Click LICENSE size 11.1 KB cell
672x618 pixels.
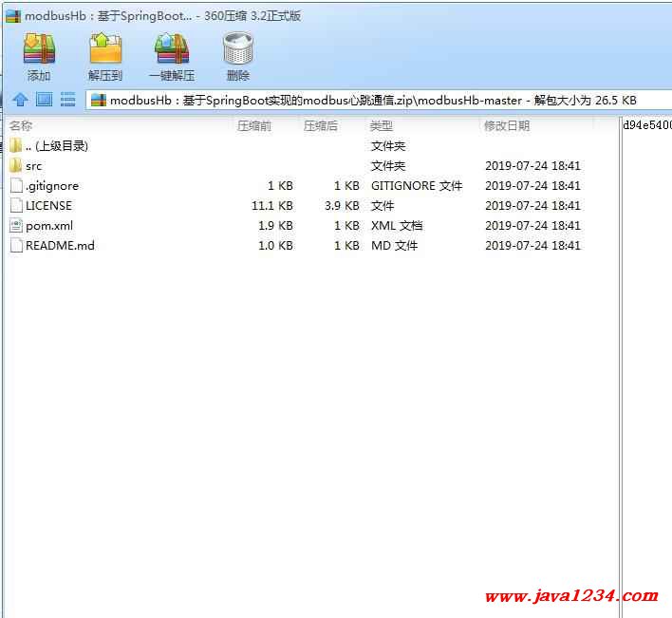[272, 206]
